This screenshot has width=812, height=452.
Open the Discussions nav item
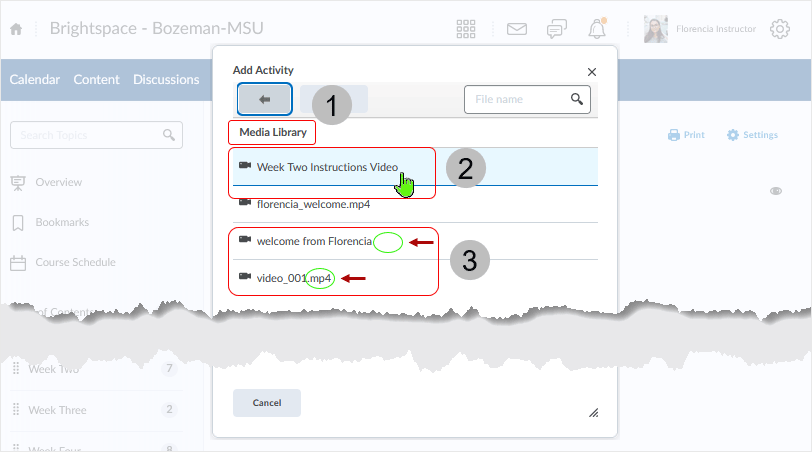click(x=166, y=79)
